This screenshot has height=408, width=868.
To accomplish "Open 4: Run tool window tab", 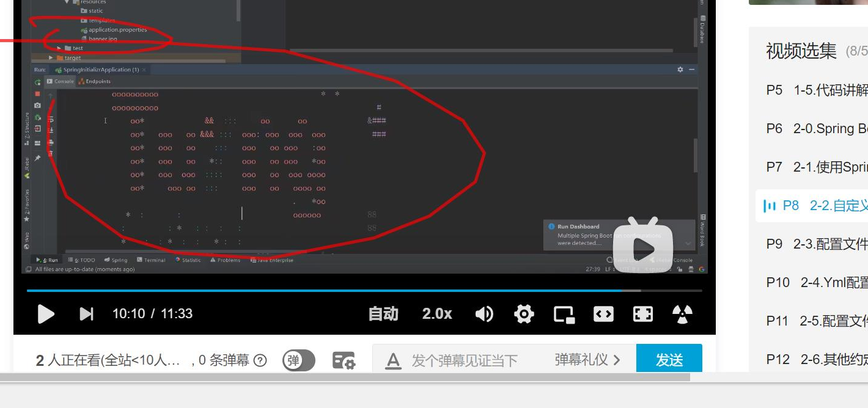I will (x=48, y=260).
